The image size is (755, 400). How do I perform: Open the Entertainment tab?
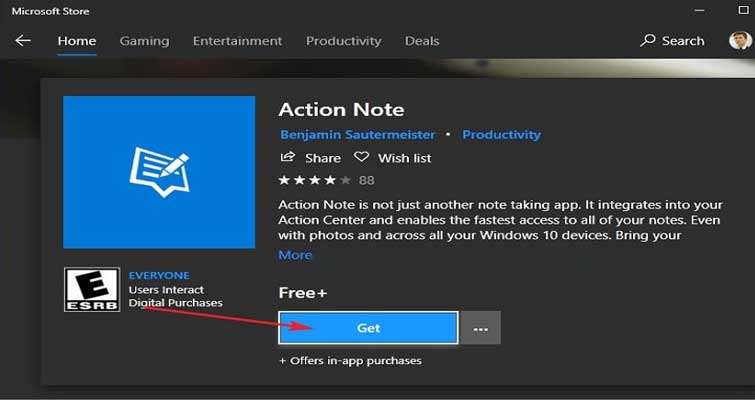[237, 41]
